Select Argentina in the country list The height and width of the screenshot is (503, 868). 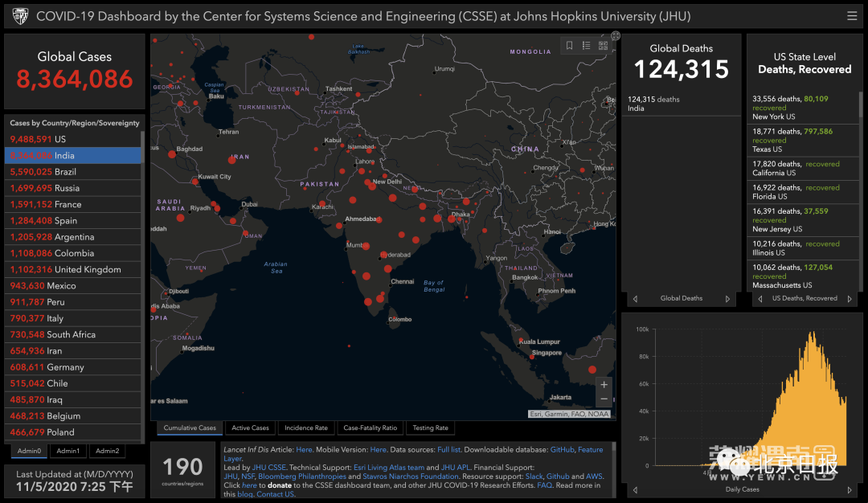pyautogui.click(x=72, y=237)
